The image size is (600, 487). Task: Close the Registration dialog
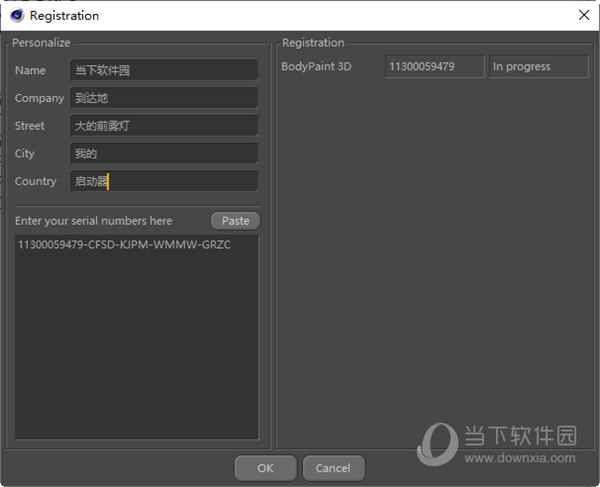click(x=584, y=15)
